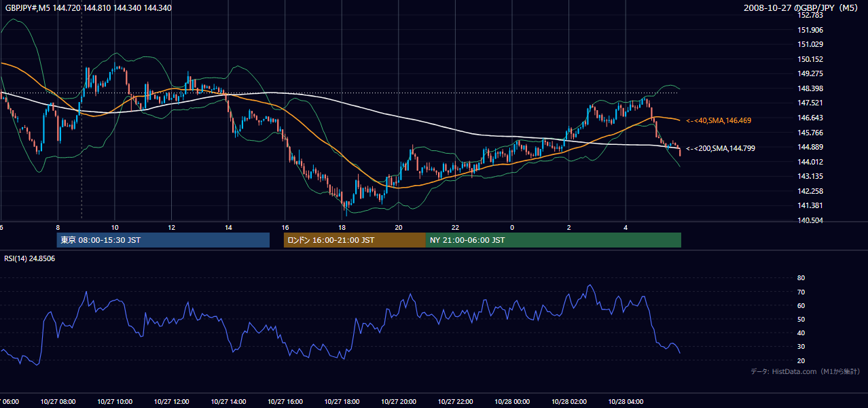
Task: Select the 200 SMA 144.799 white label
Action: [721, 148]
